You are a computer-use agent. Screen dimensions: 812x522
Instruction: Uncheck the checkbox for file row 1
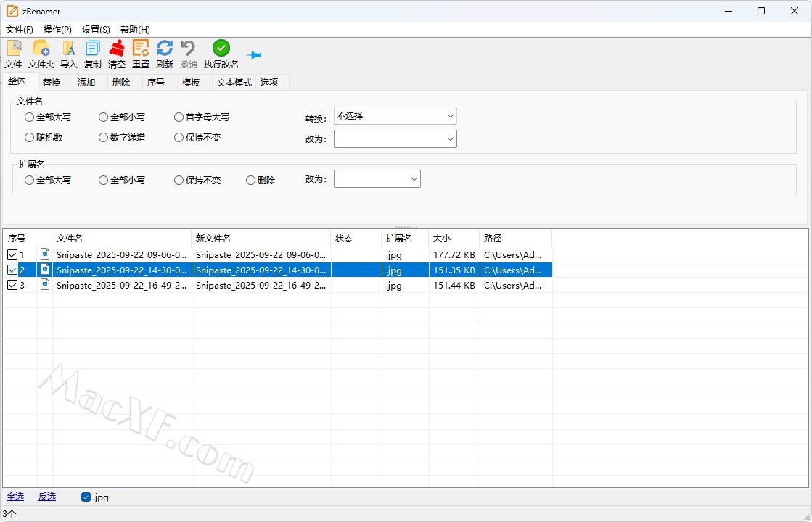(x=12, y=254)
